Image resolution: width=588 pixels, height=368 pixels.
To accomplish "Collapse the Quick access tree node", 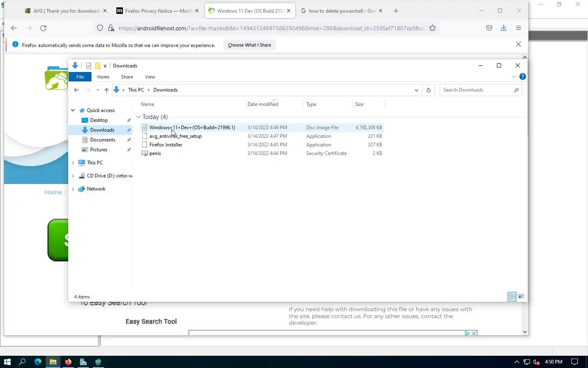I will (73, 110).
